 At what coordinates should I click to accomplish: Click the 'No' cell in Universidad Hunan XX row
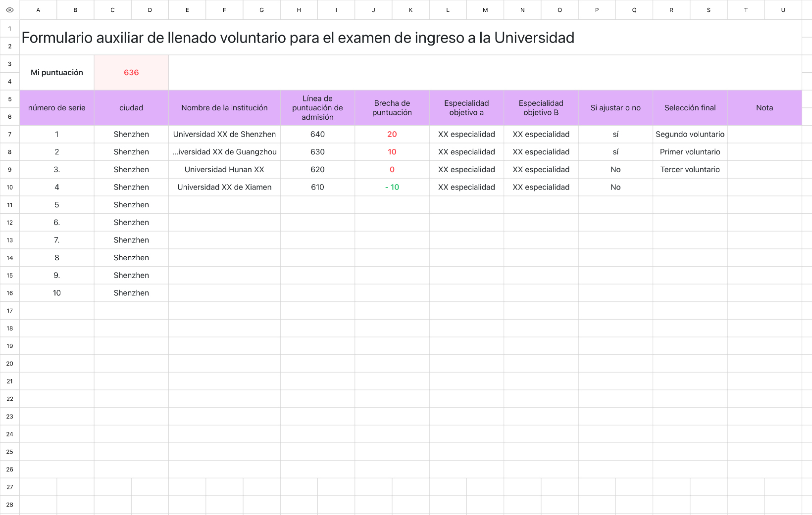pyautogui.click(x=615, y=170)
